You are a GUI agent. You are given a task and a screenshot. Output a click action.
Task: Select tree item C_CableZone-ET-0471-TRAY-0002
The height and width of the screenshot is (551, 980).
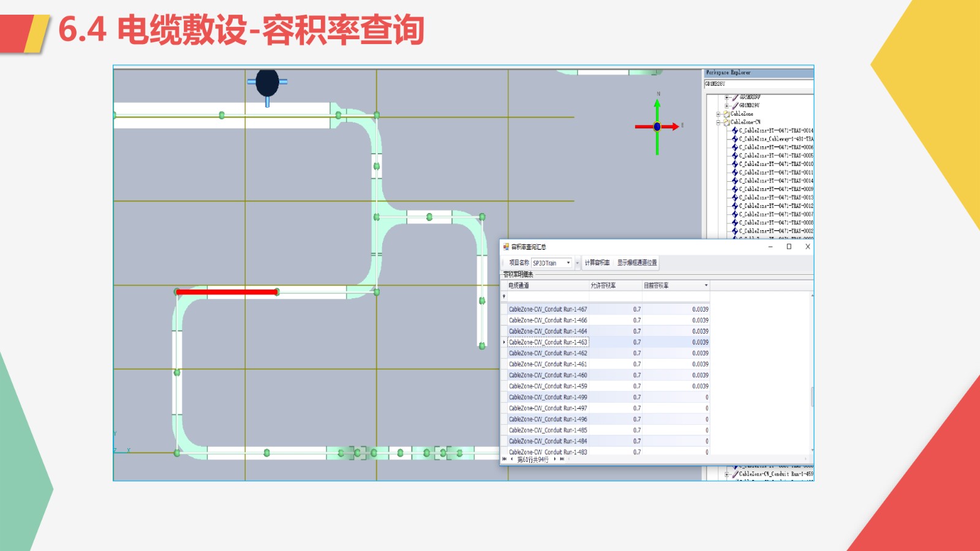[x=776, y=231]
